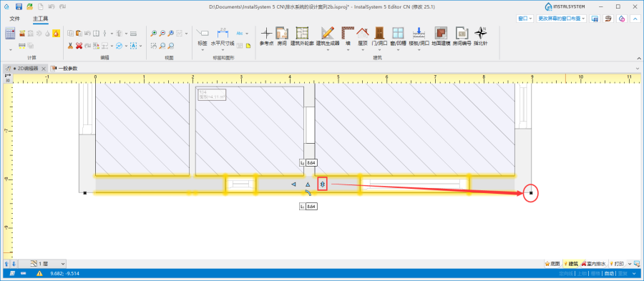The image size is (644, 281).
Task: Open the large calculator Calculation tool
Action: (x=10, y=33)
